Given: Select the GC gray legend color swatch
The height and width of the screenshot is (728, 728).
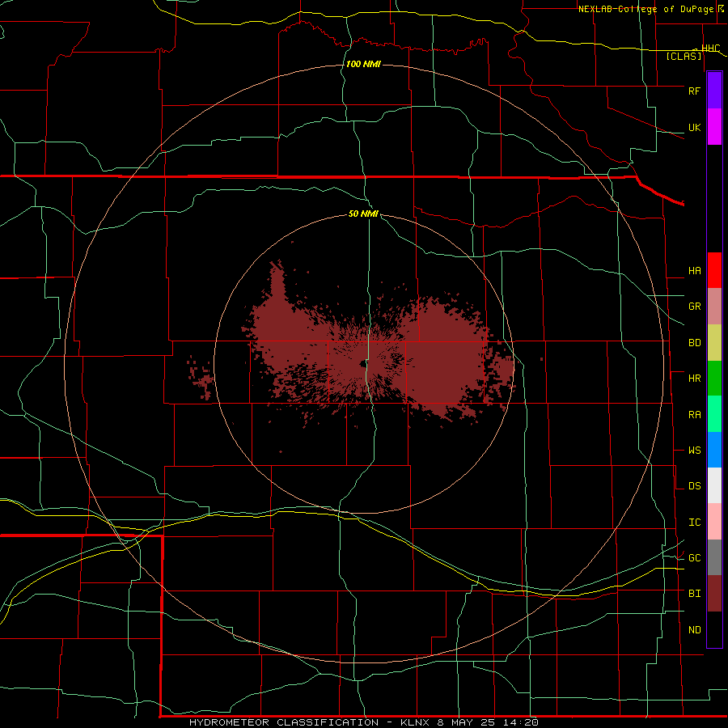Looking at the screenshot, I should point(714,557).
